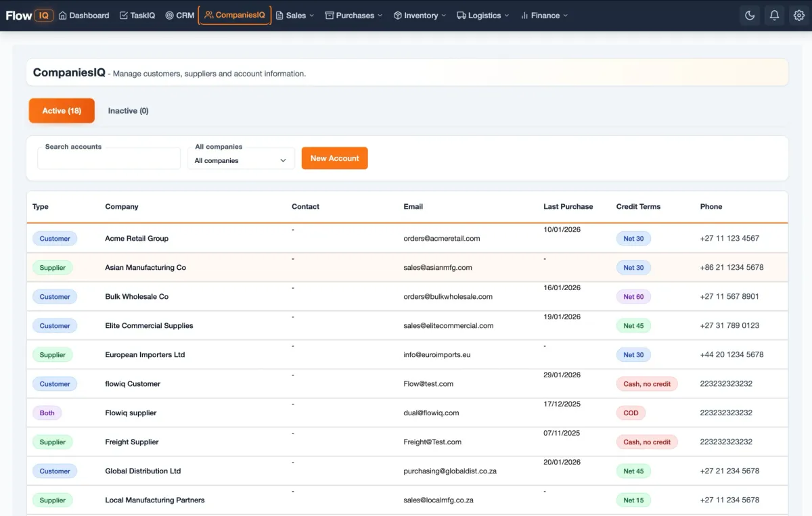Click Net 60 badge for Bulk Wholesale
This screenshot has width=812, height=516.
(633, 297)
